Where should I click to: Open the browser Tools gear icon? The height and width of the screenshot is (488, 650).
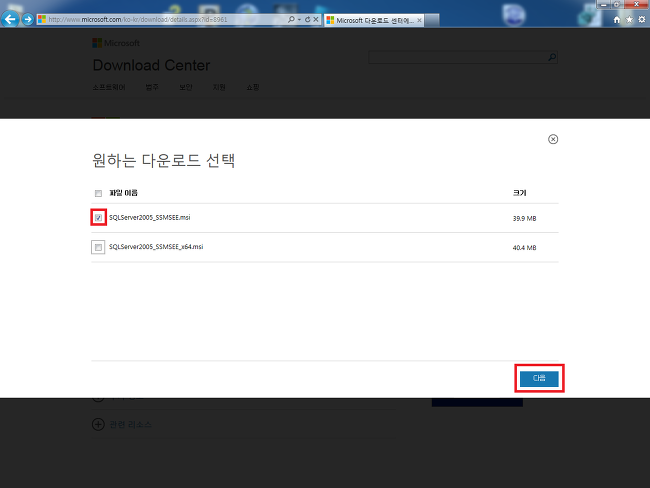pos(642,19)
